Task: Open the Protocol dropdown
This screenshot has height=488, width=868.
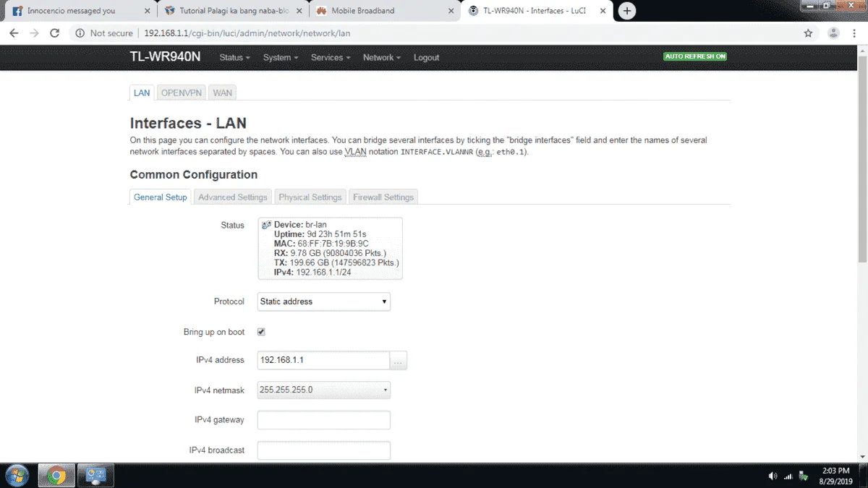Action: [x=324, y=301]
